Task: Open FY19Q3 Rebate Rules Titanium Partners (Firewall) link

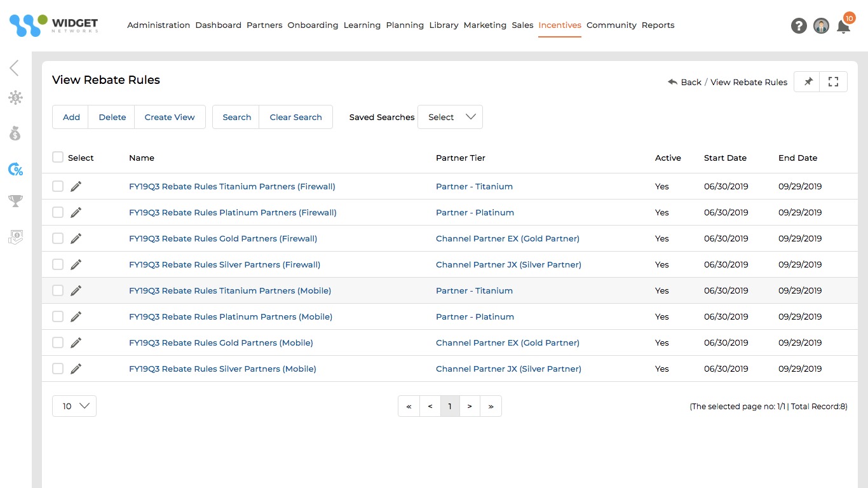Action: click(232, 186)
